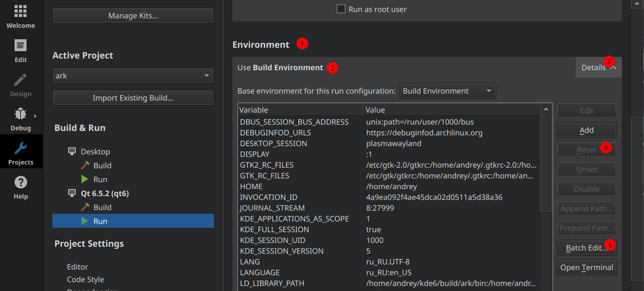Select Run under Desktop kit
This screenshot has height=291, width=644.
100,179
